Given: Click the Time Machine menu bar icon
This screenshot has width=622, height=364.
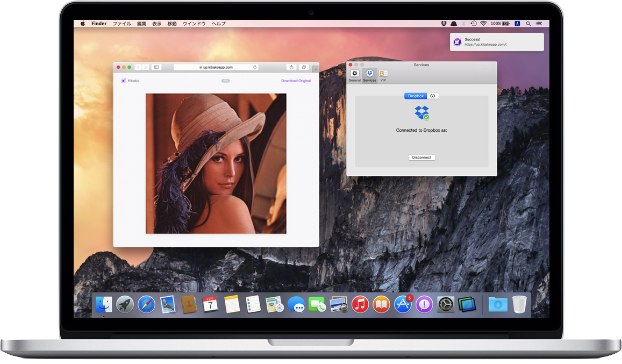Looking at the screenshot, I should pos(474,24).
